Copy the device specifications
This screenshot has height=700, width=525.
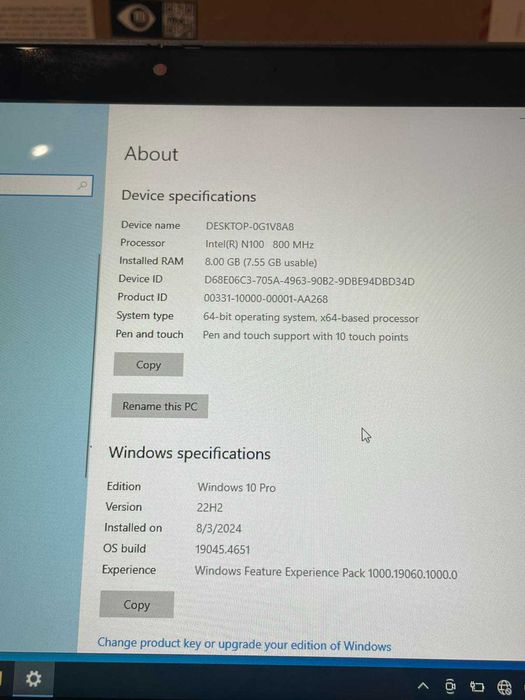tap(148, 365)
